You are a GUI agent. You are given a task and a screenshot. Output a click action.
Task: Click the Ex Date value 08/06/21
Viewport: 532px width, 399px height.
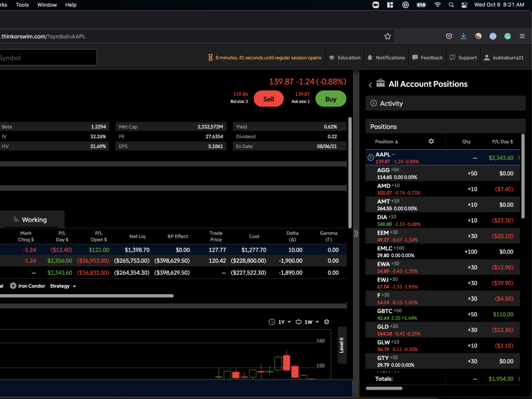click(327, 146)
